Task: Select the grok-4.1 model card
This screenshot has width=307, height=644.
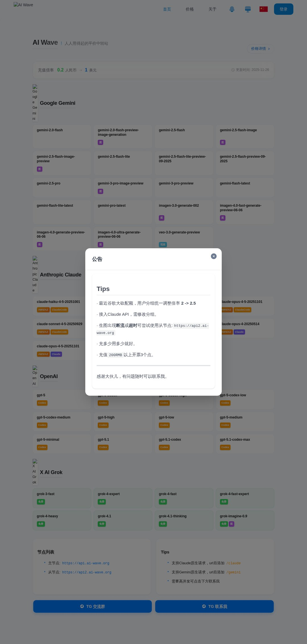Action: 123,520
